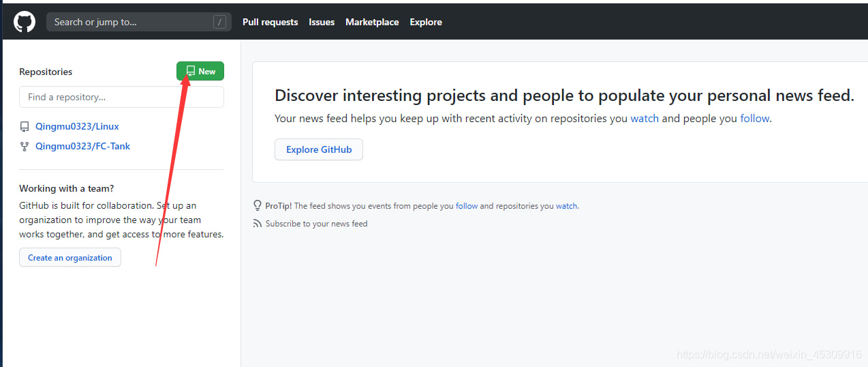Screen dimensions: 868x367
Task: Focus the Search or jump to field
Action: (x=139, y=22)
